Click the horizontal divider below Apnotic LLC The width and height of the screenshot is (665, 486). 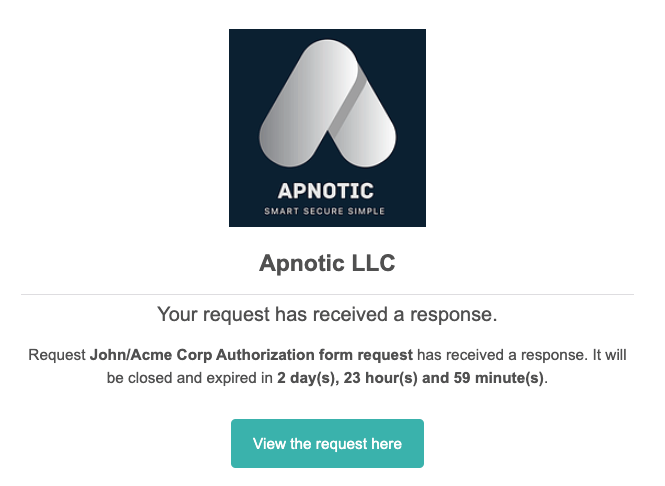(327, 295)
